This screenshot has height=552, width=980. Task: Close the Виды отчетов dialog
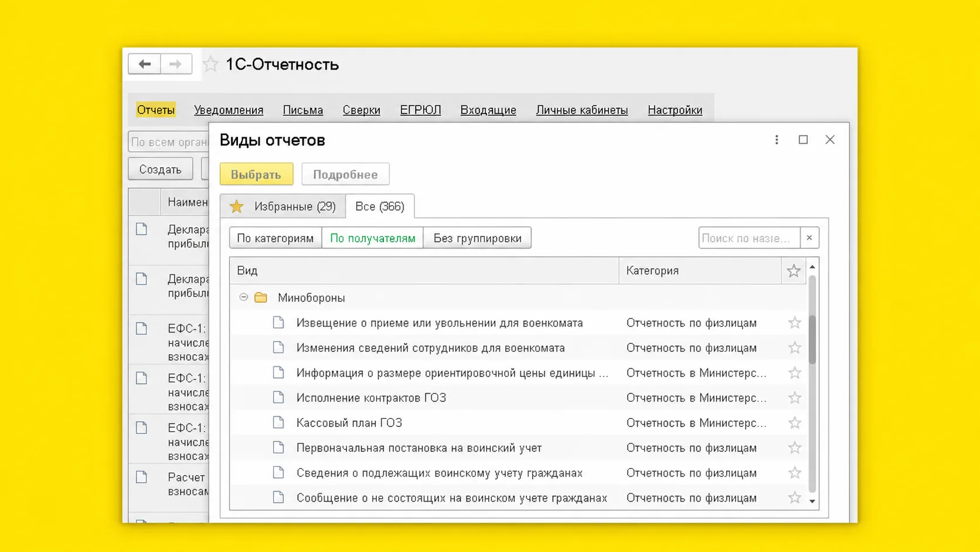830,140
